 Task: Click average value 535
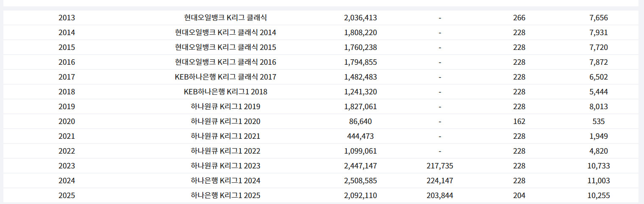point(598,121)
